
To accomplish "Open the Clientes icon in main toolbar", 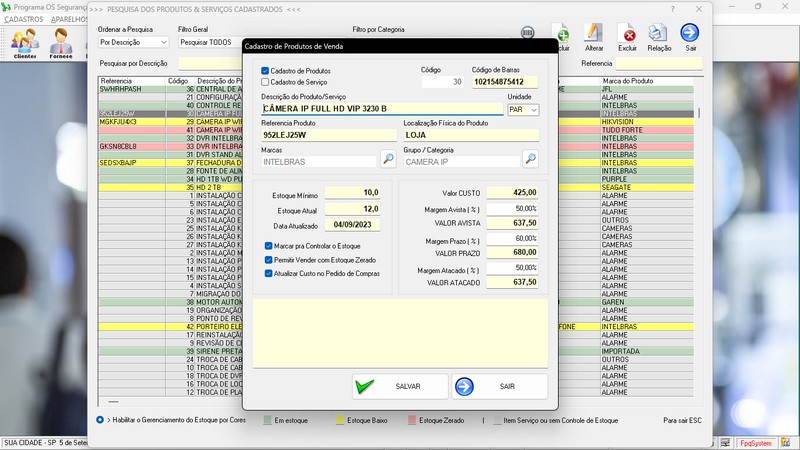I will pyautogui.click(x=25, y=43).
